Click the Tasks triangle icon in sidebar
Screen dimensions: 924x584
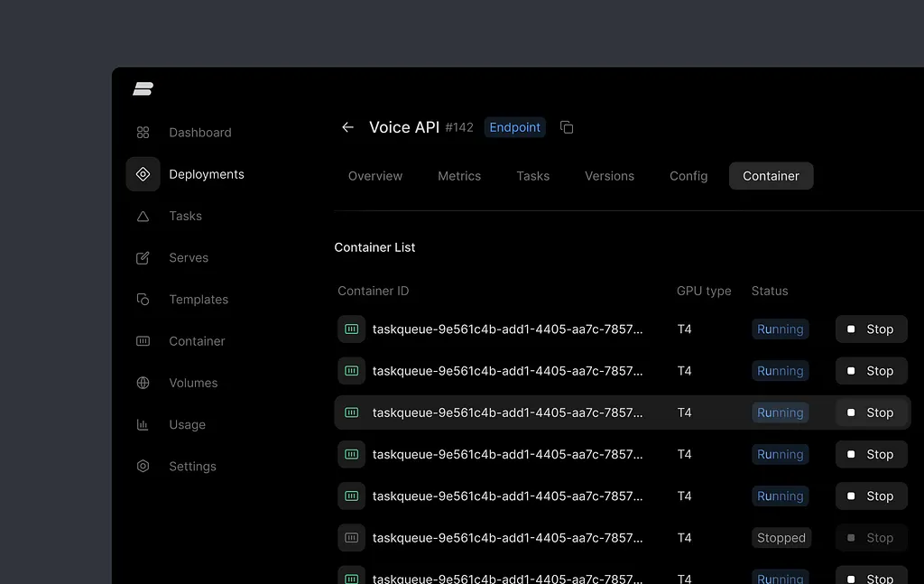click(x=143, y=217)
